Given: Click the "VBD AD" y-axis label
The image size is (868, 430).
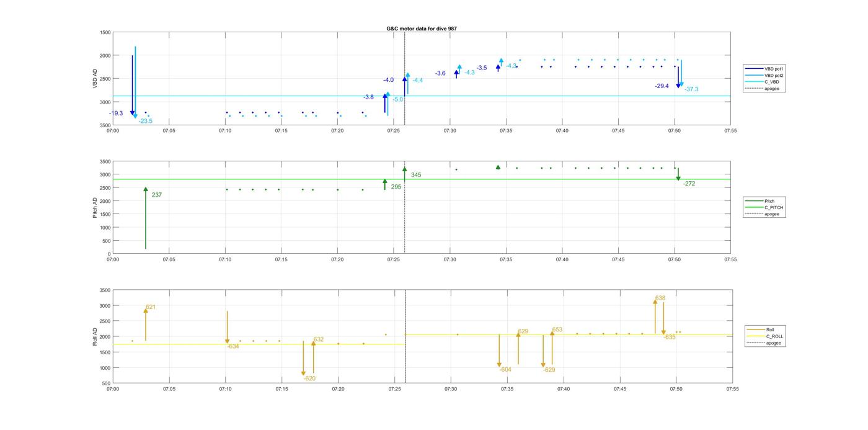Looking at the screenshot, I should (x=95, y=79).
